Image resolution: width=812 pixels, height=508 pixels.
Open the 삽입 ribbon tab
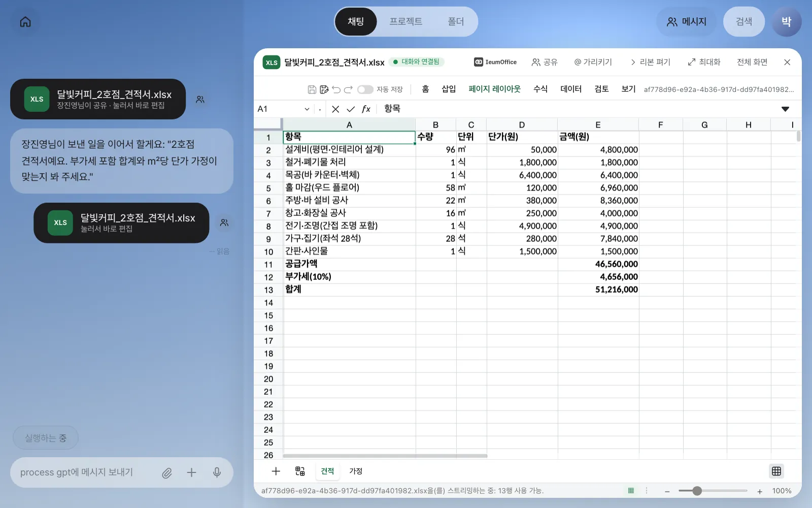449,89
